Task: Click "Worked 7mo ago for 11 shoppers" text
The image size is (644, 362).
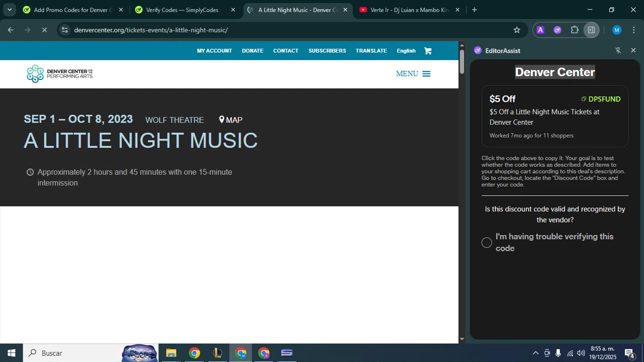Action: tap(532, 136)
